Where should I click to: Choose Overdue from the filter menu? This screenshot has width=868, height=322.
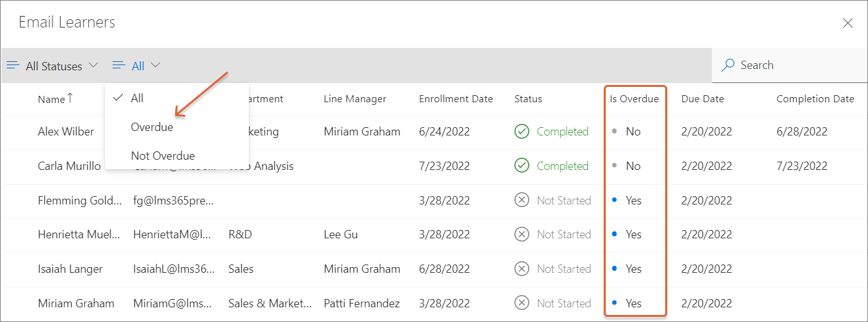click(x=152, y=127)
